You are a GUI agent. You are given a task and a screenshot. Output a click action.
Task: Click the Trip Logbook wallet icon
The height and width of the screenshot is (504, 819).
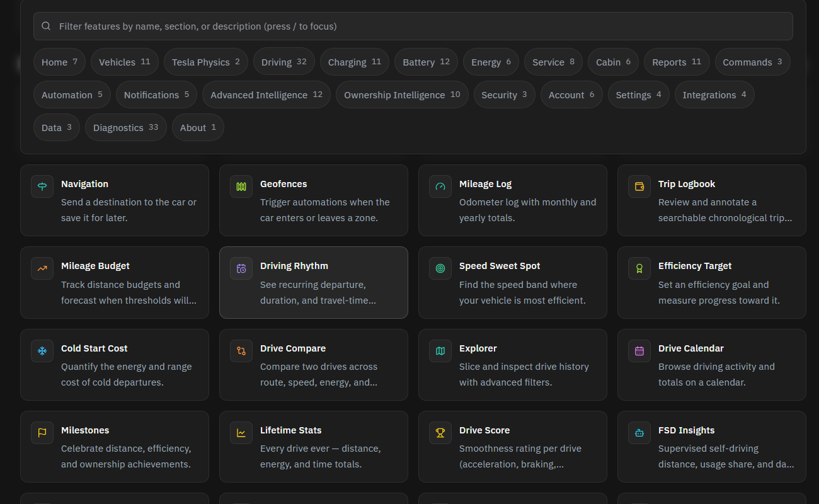coord(639,186)
